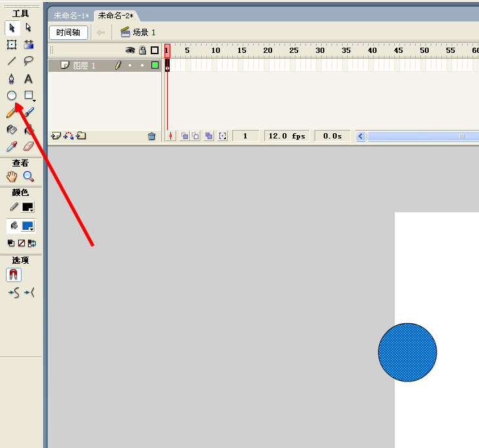Select the Pen tool
This screenshot has height=448, width=479.
pos(12,78)
